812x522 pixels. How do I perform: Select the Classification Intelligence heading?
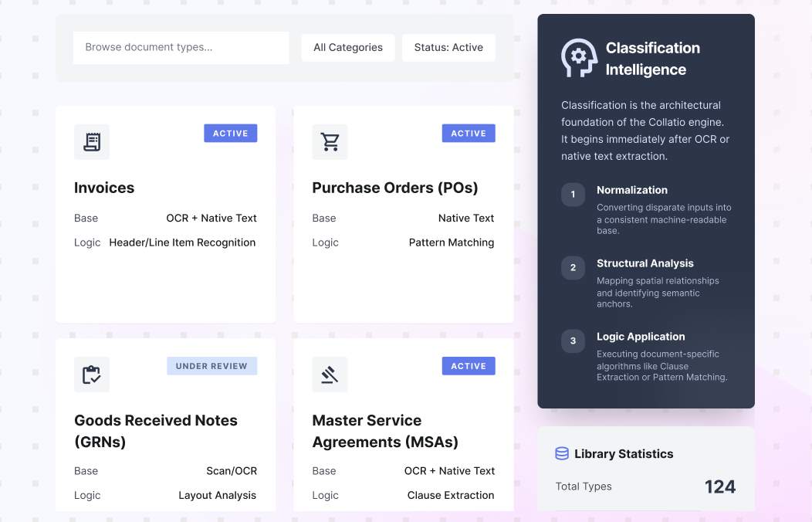click(x=653, y=59)
